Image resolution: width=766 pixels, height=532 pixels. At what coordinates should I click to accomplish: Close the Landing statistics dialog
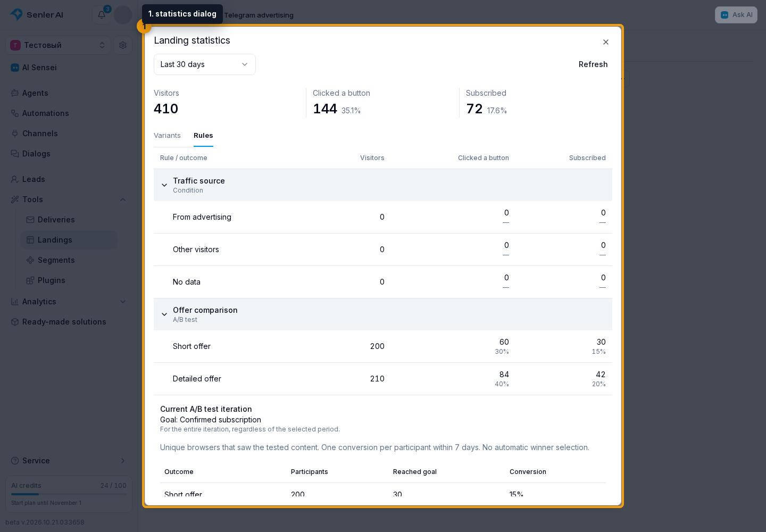click(x=605, y=42)
